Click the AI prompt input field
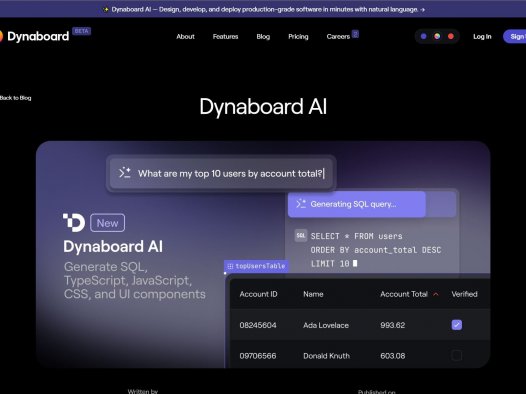This screenshot has width=526, height=394. 221,174
